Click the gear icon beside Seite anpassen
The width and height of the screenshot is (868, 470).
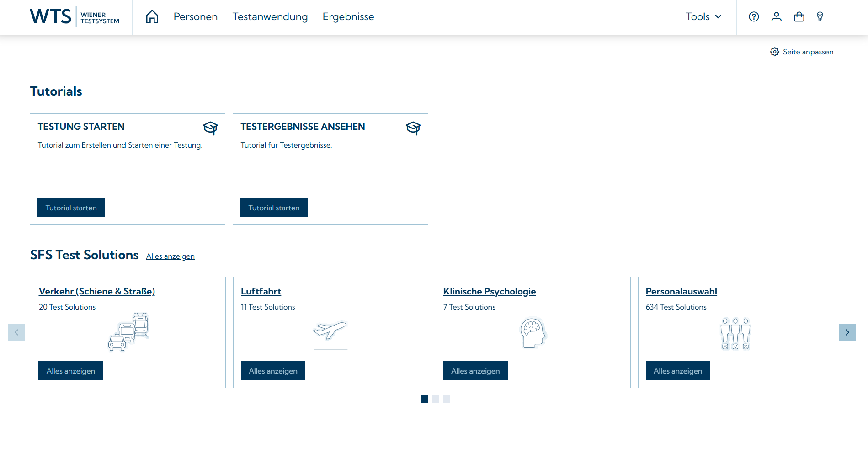tap(775, 52)
